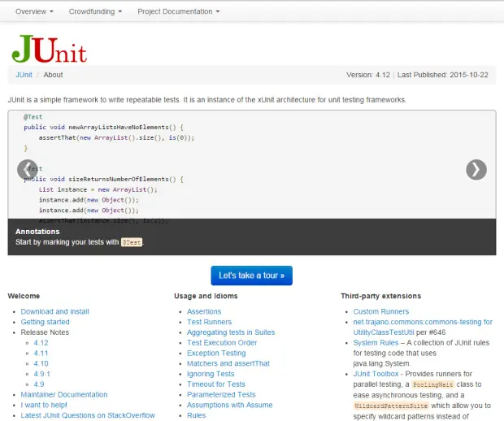Open release notes 4.12 link
This screenshot has height=421, width=504.
point(41,343)
